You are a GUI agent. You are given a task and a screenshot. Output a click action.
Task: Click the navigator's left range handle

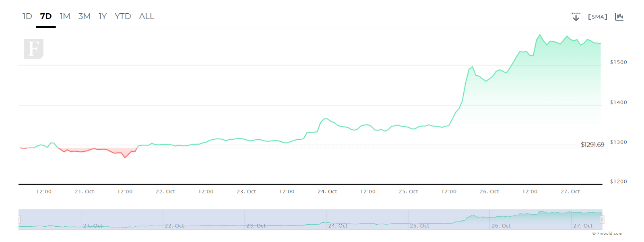coord(19,219)
